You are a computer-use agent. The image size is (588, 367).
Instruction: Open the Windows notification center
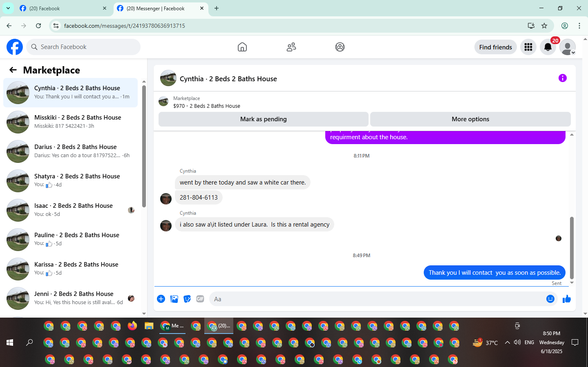pos(575,343)
